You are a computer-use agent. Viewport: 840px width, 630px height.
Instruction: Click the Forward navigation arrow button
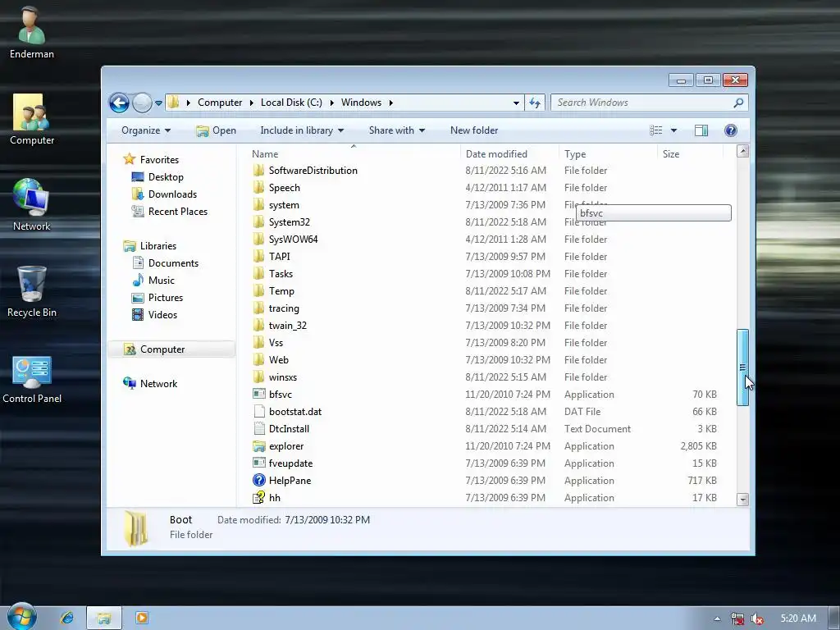[x=142, y=103]
